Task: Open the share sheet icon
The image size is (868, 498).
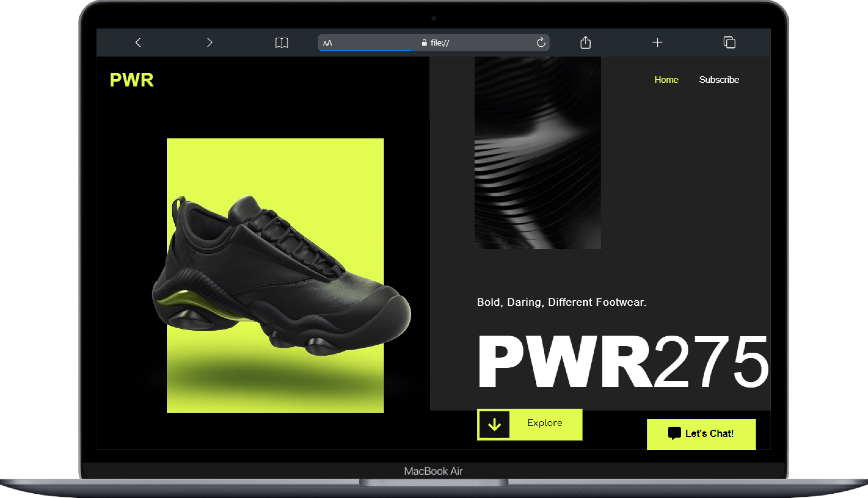Action: (585, 42)
